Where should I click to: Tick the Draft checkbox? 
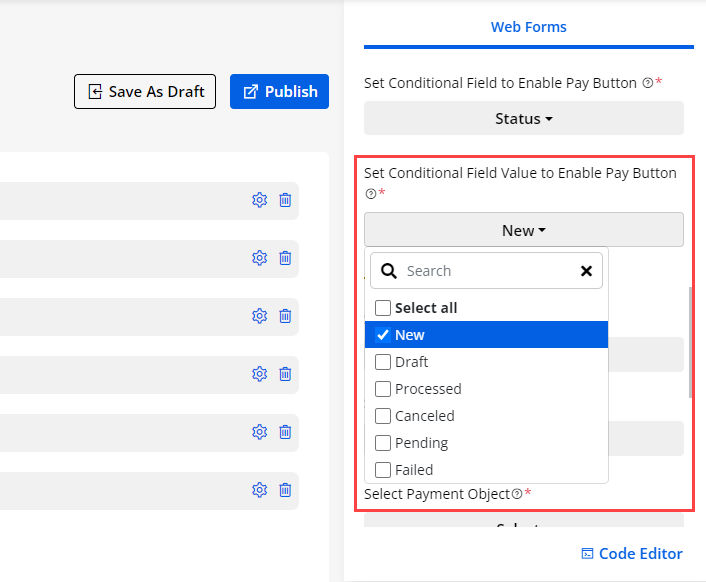(383, 362)
